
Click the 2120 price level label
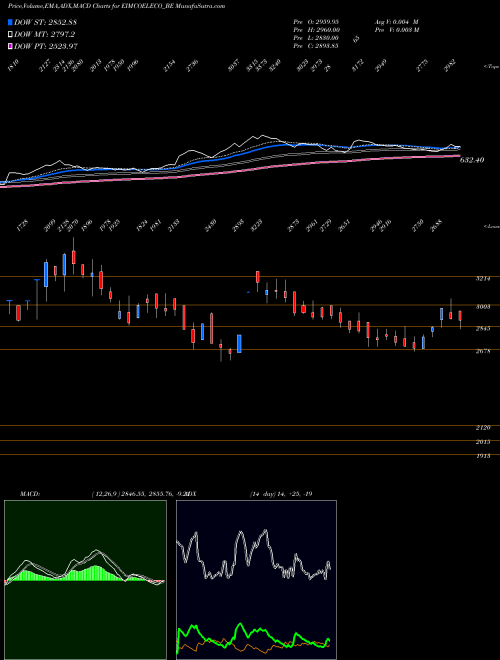483,427
